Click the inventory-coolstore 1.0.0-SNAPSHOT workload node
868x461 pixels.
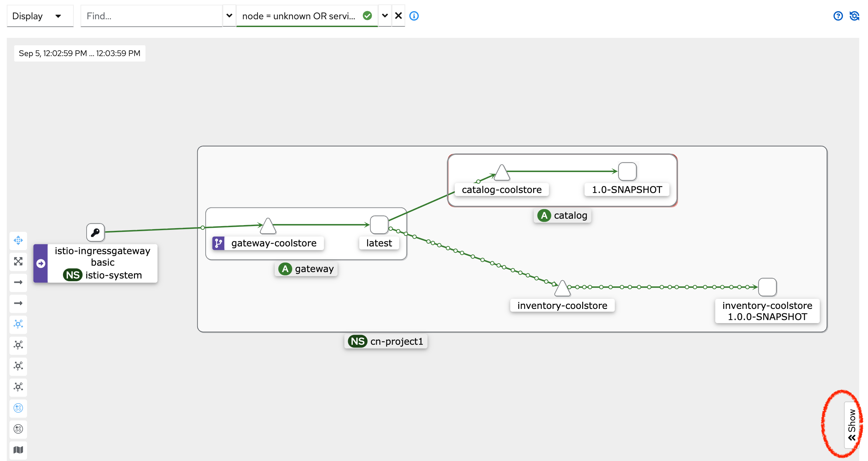pyautogui.click(x=767, y=287)
